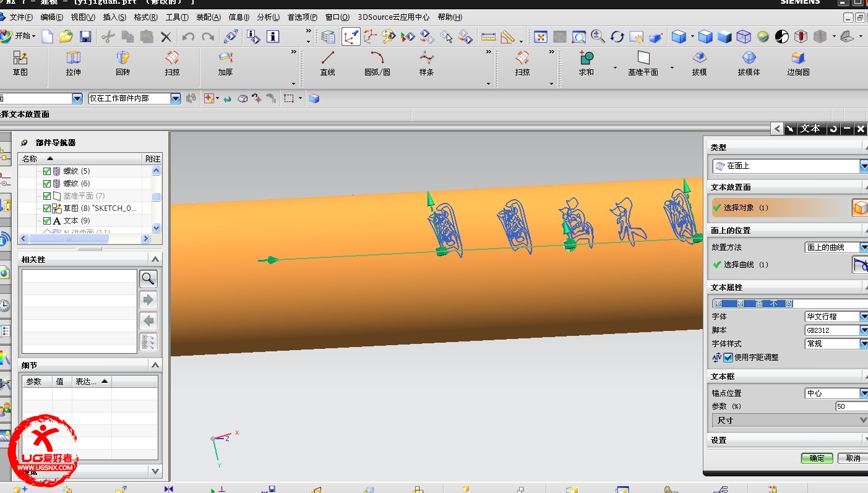Image resolution: width=868 pixels, height=493 pixels.
Task: Click the navigator vertical scrollbar
Action: pos(156,199)
